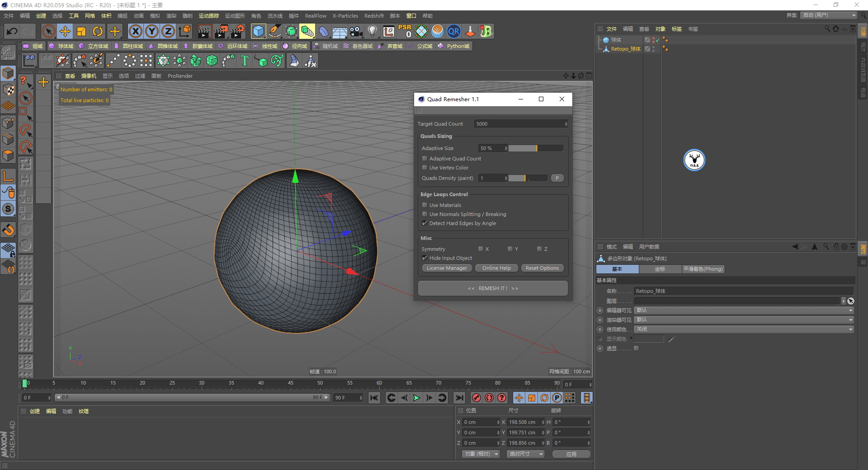868x470 pixels.
Task: Open the 绝对尺寸 size dropdown
Action: (x=526, y=454)
